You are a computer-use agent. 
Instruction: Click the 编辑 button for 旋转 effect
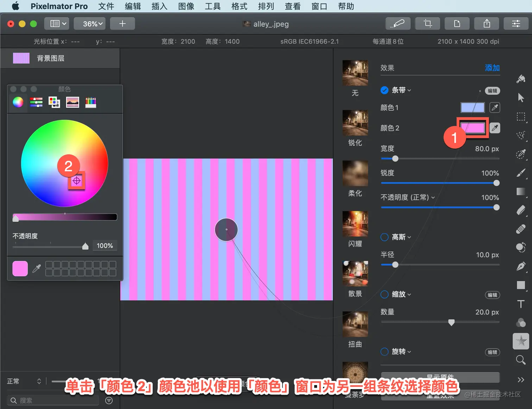click(x=493, y=352)
